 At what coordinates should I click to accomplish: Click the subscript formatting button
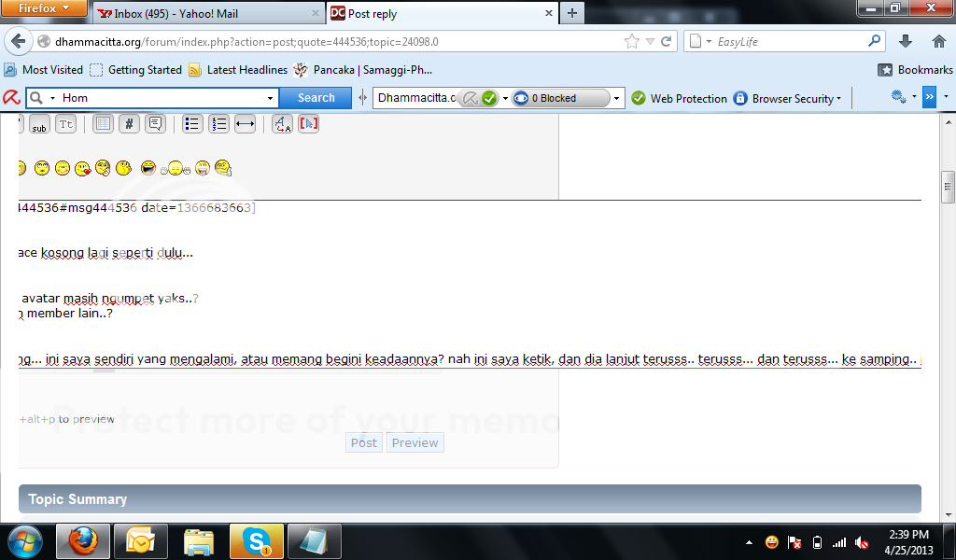pos(39,124)
